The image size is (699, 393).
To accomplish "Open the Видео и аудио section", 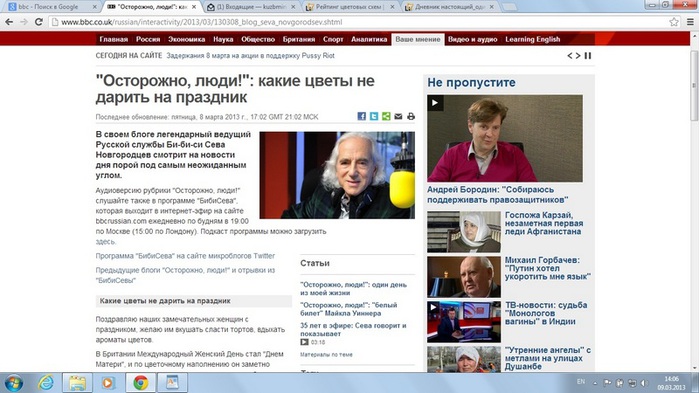I will point(473,39).
